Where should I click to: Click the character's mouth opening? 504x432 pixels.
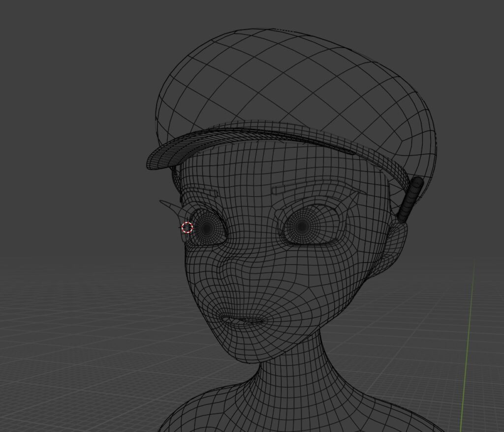(243, 320)
